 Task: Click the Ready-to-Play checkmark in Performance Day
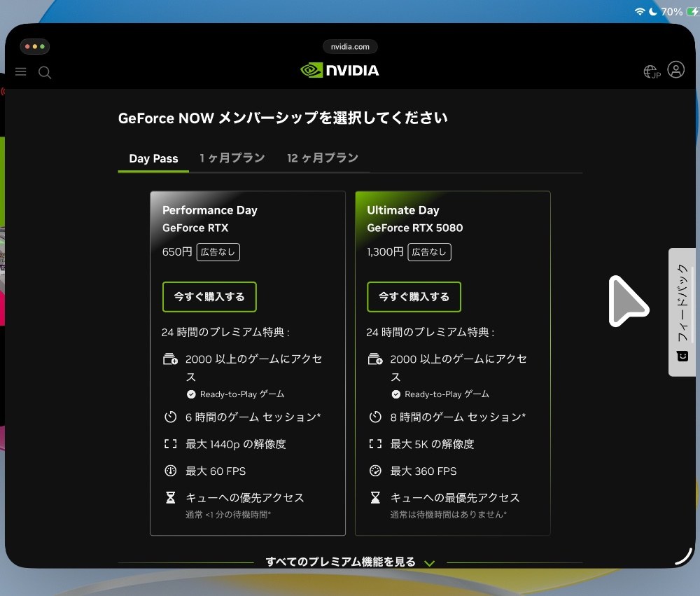pyautogui.click(x=191, y=394)
